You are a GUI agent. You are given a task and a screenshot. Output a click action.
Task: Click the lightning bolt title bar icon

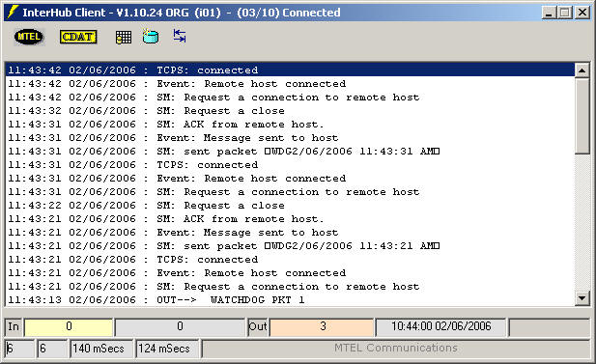coord(13,13)
